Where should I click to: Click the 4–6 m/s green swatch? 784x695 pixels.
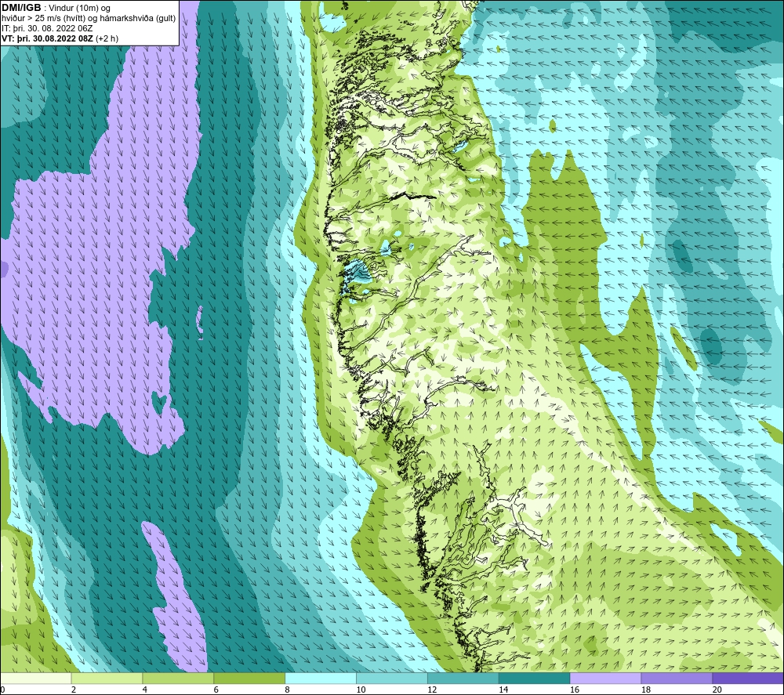(178, 678)
